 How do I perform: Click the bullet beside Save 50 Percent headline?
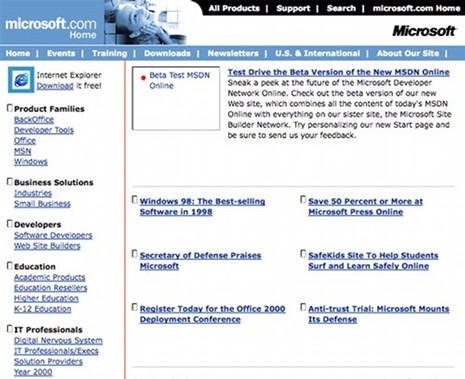(x=303, y=200)
